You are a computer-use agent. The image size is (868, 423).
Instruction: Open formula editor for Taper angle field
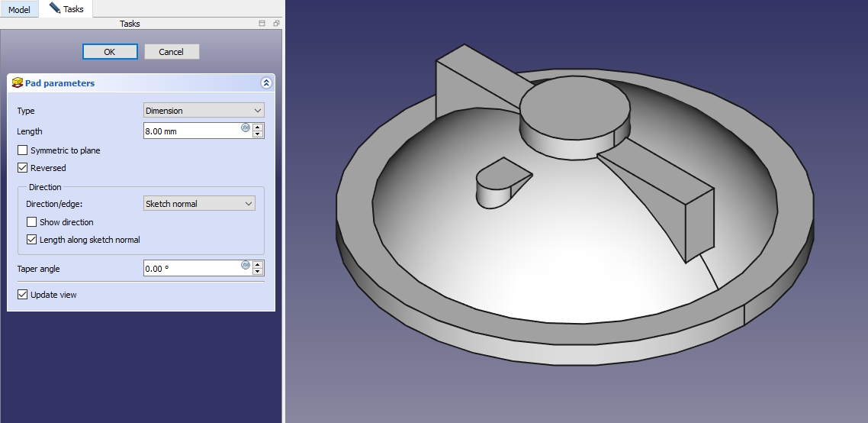point(246,265)
